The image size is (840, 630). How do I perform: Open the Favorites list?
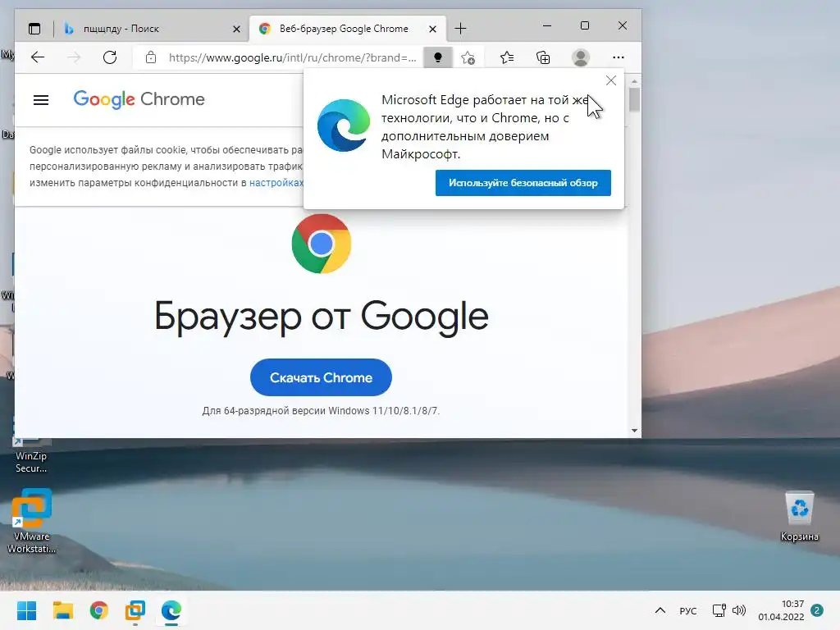click(506, 57)
